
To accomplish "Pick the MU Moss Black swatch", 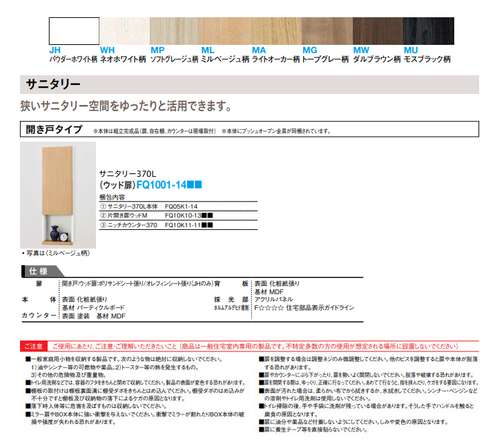I will coord(428,31).
